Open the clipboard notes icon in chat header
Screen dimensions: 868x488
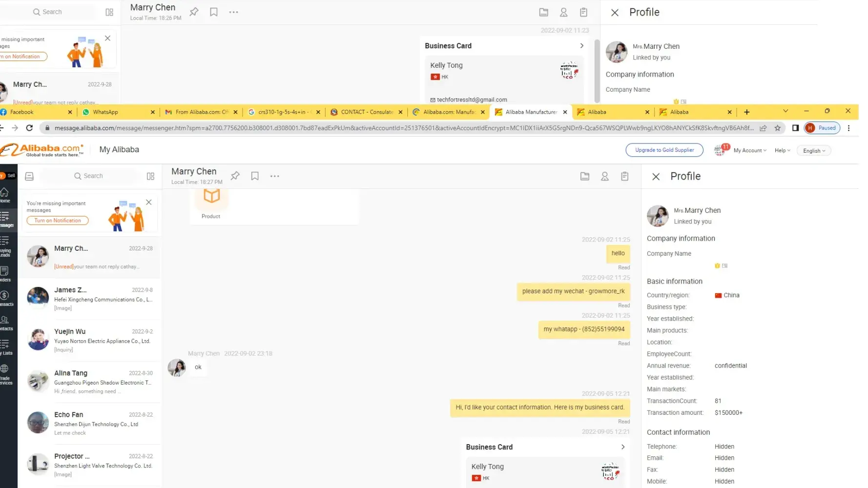pos(624,177)
